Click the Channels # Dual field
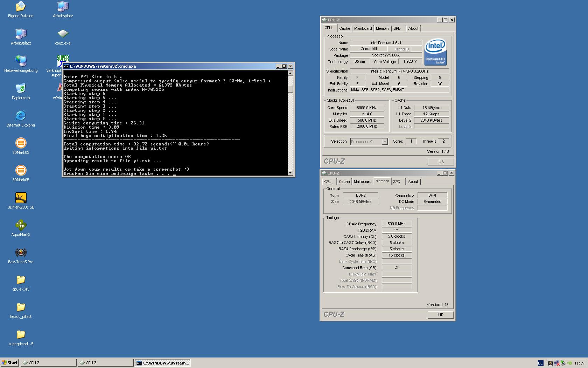Viewport: 588px width, 368px height. [x=432, y=195]
